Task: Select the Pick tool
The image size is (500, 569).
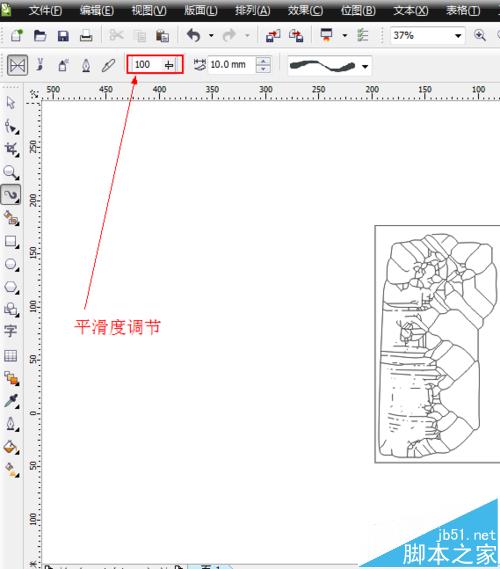Action: tap(11, 103)
